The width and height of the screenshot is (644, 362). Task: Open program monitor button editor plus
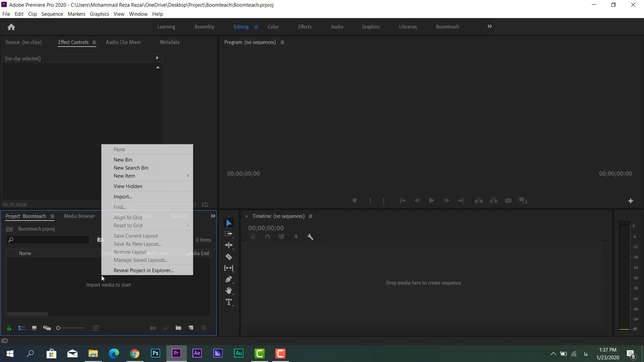pyautogui.click(x=631, y=201)
